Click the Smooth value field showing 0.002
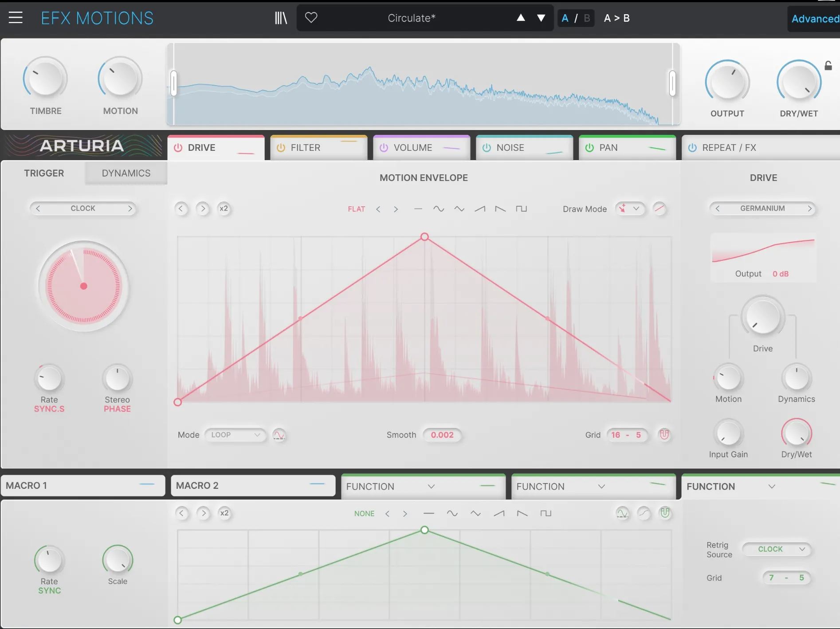The height and width of the screenshot is (629, 840). [442, 435]
